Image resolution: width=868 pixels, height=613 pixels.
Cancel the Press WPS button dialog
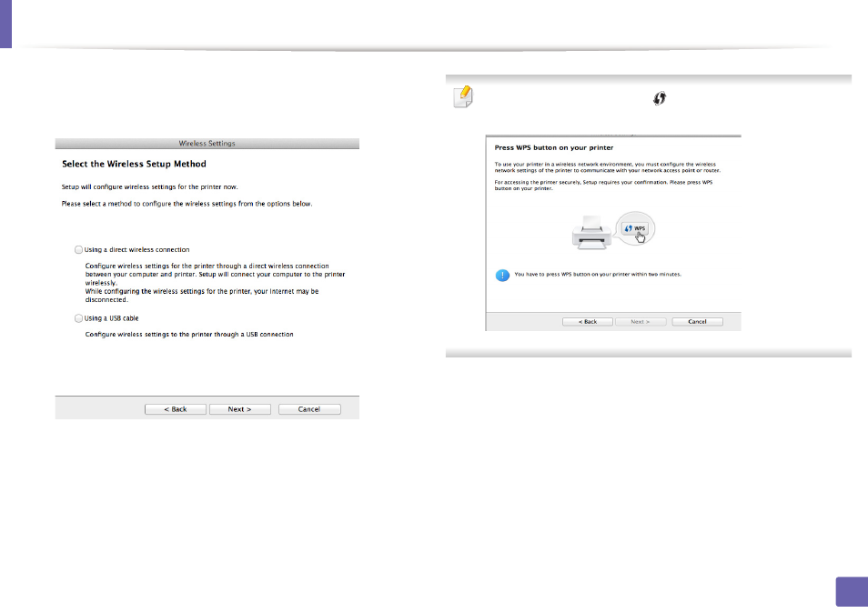[x=697, y=321]
